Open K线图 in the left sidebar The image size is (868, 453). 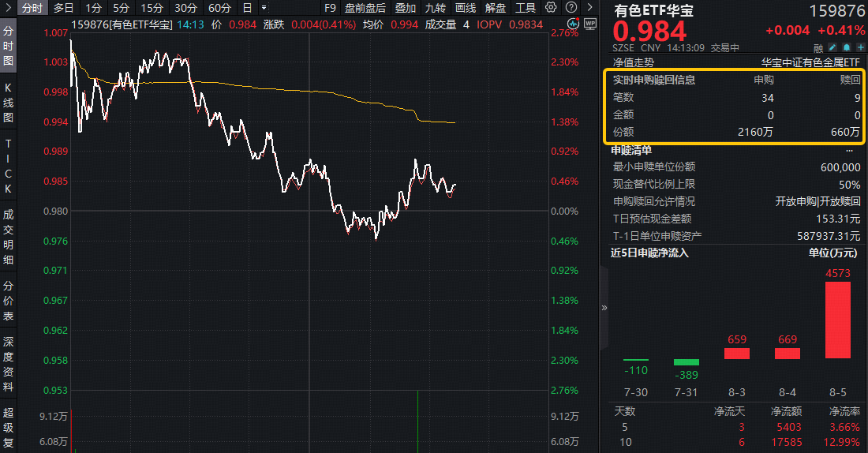point(8,103)
